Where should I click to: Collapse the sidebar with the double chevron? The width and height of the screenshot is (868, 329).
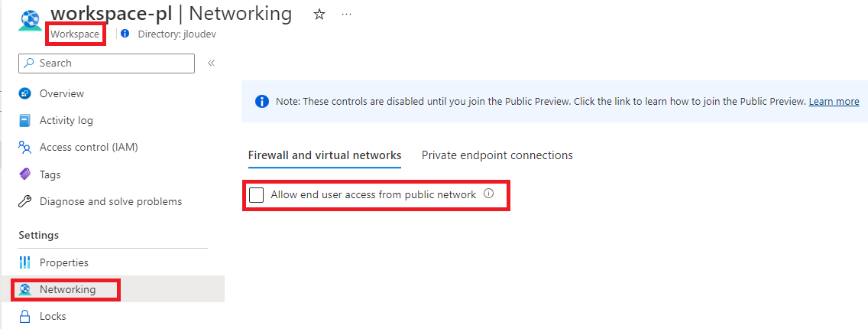coord(211,64)
